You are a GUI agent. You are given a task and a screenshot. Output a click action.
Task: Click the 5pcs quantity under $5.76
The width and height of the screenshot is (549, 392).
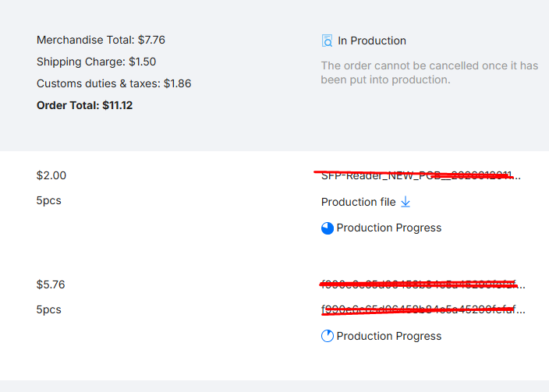pyautogui.click(x=49, y=310)
